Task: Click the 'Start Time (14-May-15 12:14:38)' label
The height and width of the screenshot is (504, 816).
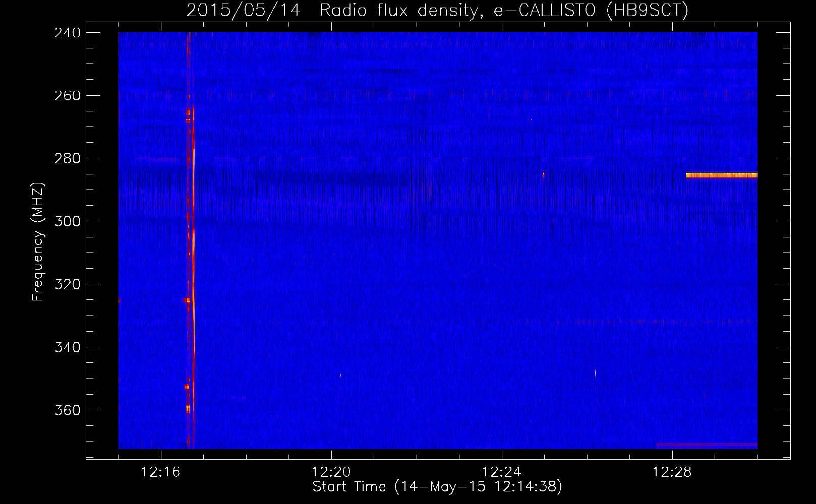Action: click(437, 487)
